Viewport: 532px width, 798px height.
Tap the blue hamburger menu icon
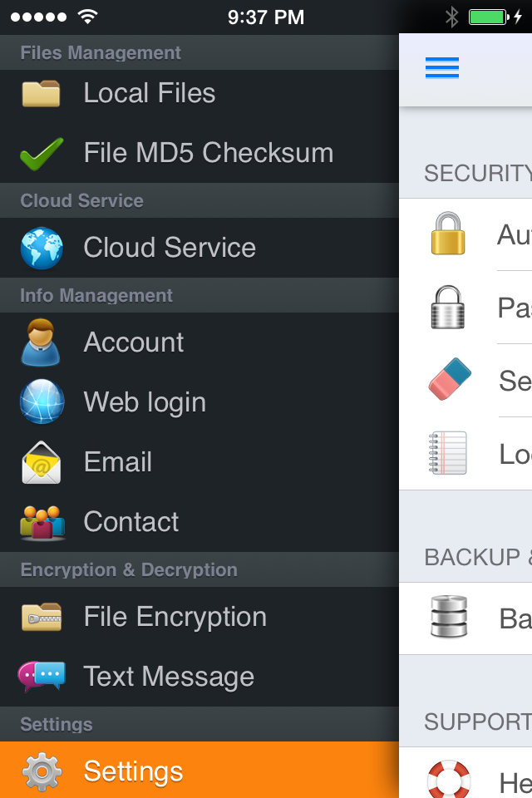(441, 68)
